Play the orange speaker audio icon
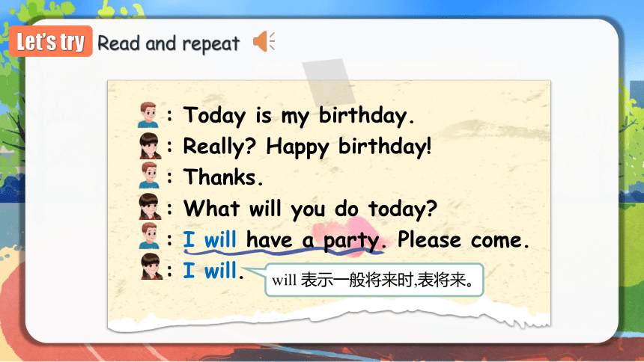Image resolution: width=644 pixels, height=362 pixels. click(264, 41)
